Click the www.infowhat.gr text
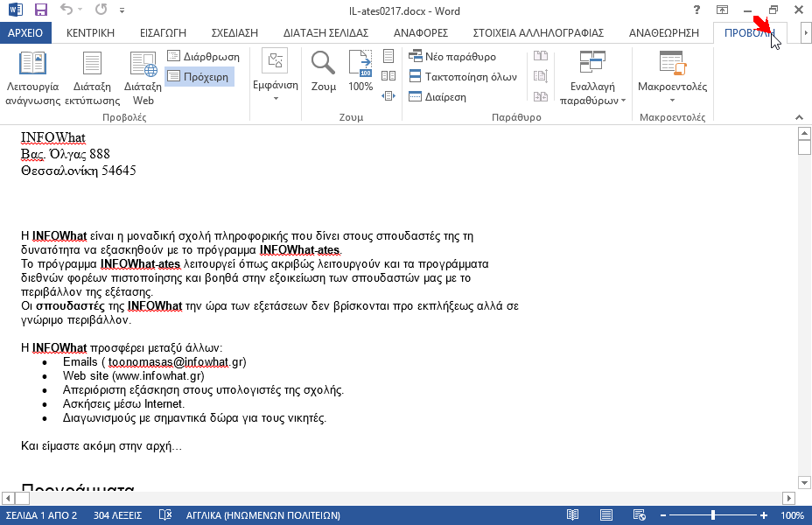Image resolution: width=812 pixels, height=525 pixels. (158, 376)
